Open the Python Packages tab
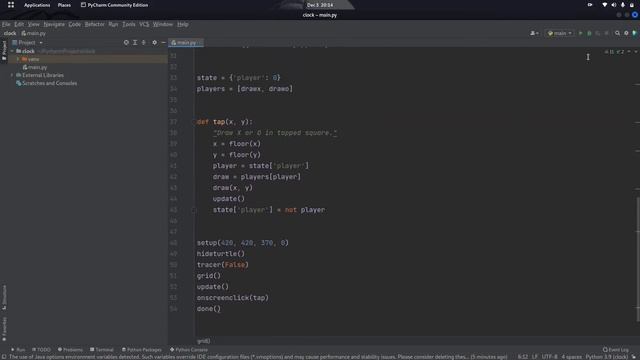 (142, 350)
